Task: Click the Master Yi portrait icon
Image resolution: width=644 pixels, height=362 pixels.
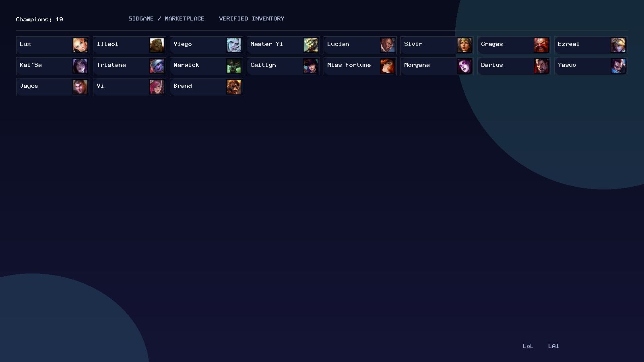Action: (x=311, y=45)
